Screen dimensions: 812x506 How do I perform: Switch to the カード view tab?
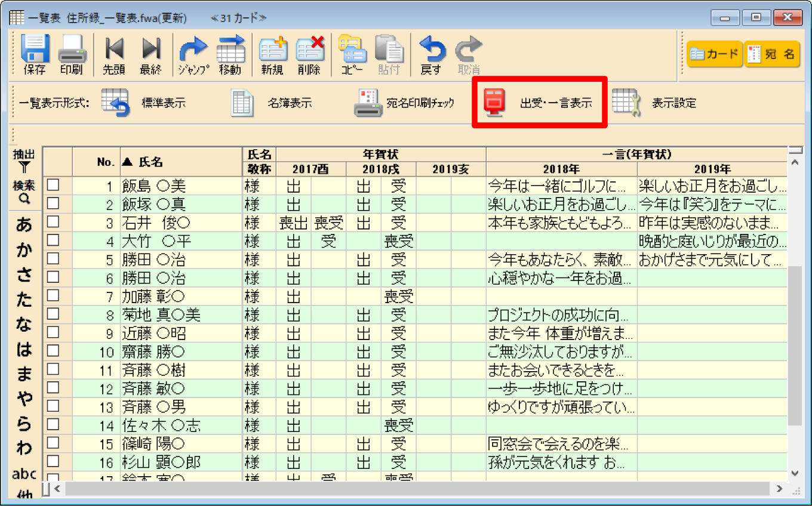714,55
